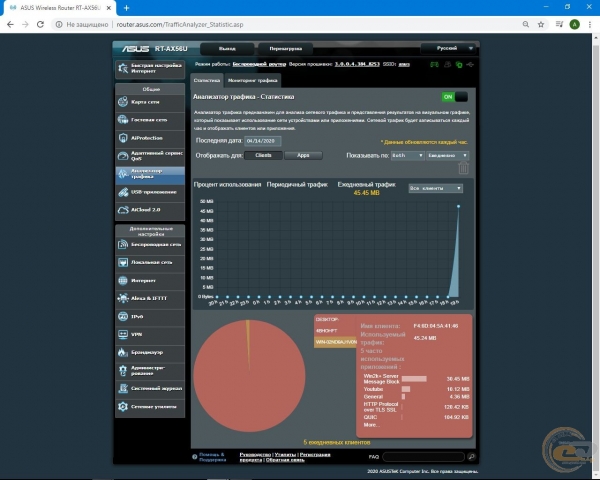Screen dimensions: 600x480
Task: Open the Utilities (Утилиты) footer link
Action: (x=285, y=454)
